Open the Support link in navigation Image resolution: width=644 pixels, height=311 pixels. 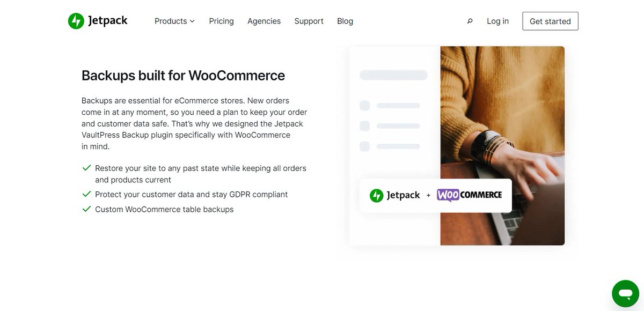309,21
